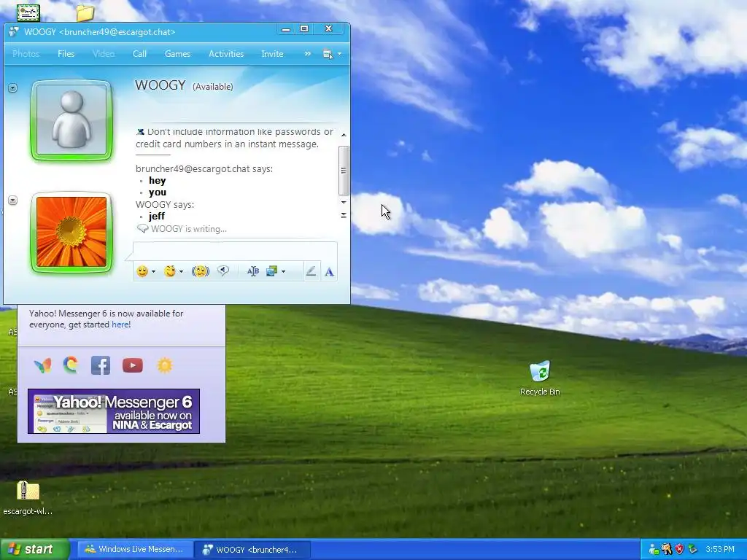Collapse contact's display picture arrow
This screenshot has height=560, width=747.
(x=13, y=88)
